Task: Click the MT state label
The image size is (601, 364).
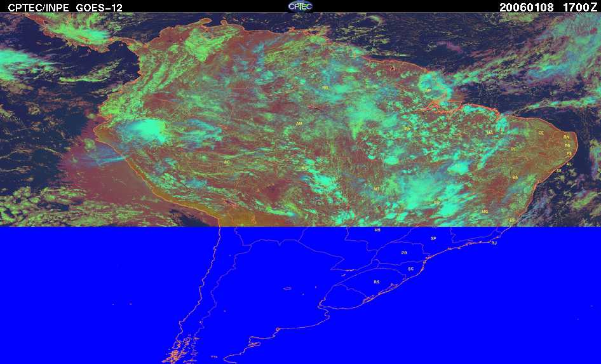Action: click(x=376, y=189)
